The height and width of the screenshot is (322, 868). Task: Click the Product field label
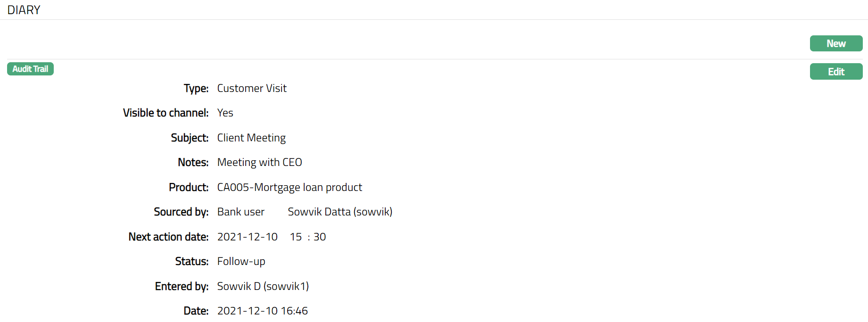tap(189, 187)
